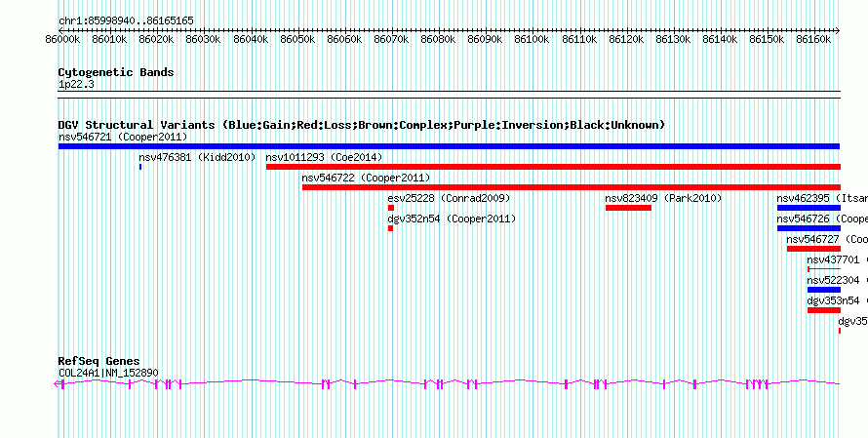Click the 86040k ruler label
This screenshot has height=438, width=868.
[x=252, y=40]
